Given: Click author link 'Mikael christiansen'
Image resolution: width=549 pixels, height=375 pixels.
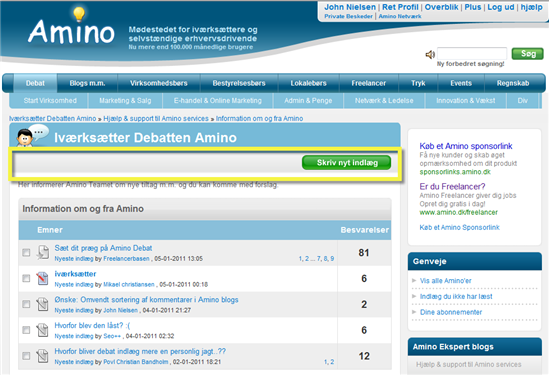Looking at the screenshot, I should click(129, 284).
